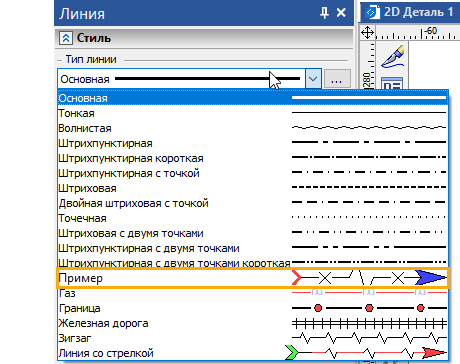Close the Линия panel
This screenshot has width=460, height=364.
coord(341,13)
